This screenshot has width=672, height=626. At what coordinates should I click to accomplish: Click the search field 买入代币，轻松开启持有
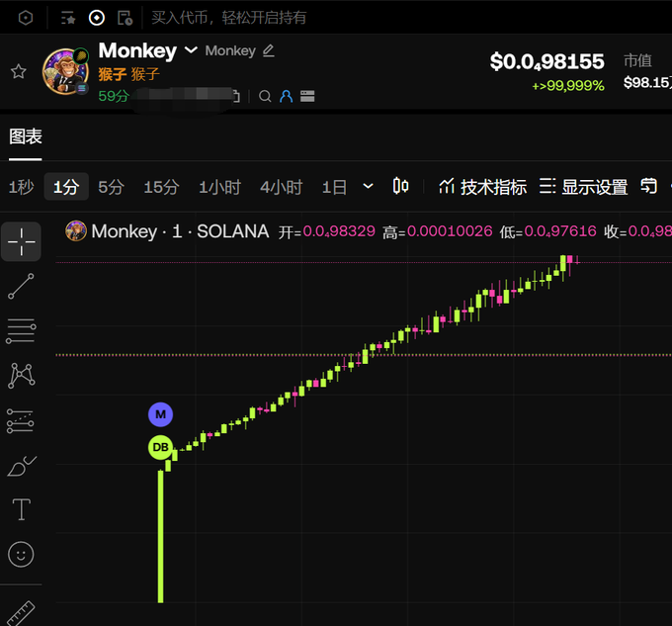pos(229,18)
